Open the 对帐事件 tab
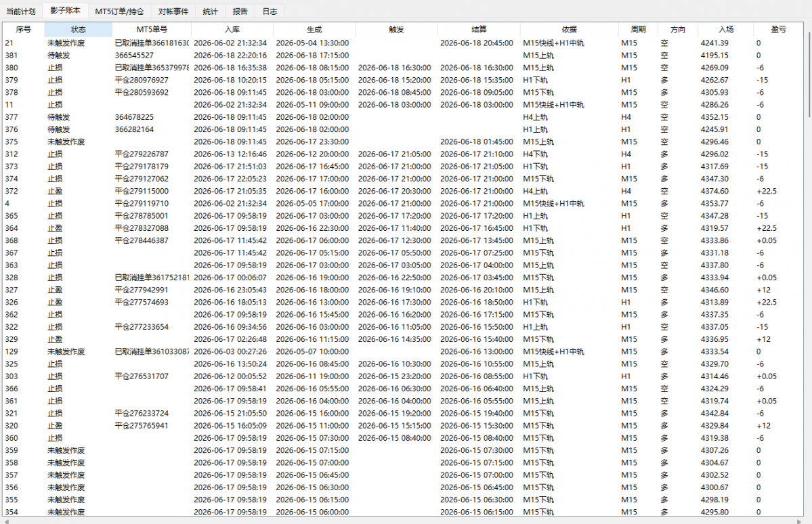The height and width of the screenshot is (524, 812). 173,11
